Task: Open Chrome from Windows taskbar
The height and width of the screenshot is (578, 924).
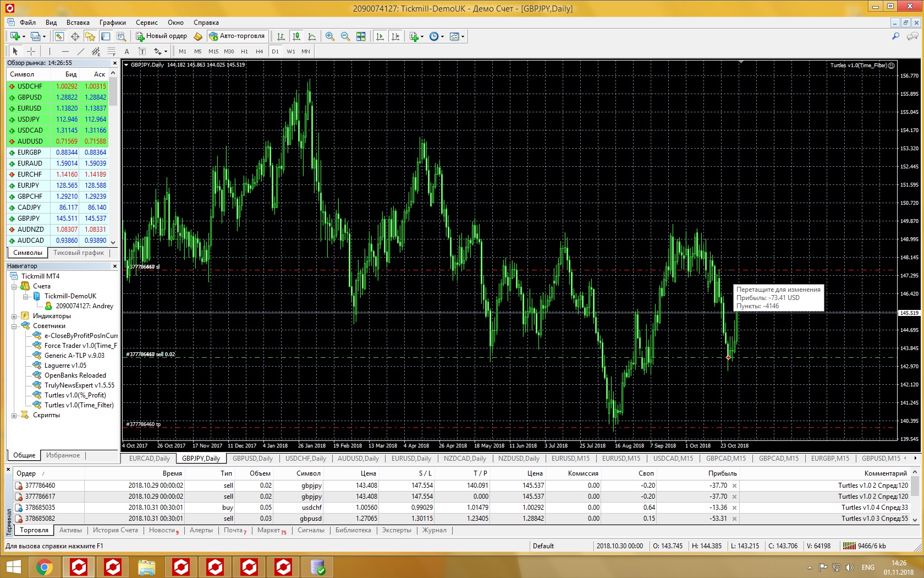Action: pos(45,567)
